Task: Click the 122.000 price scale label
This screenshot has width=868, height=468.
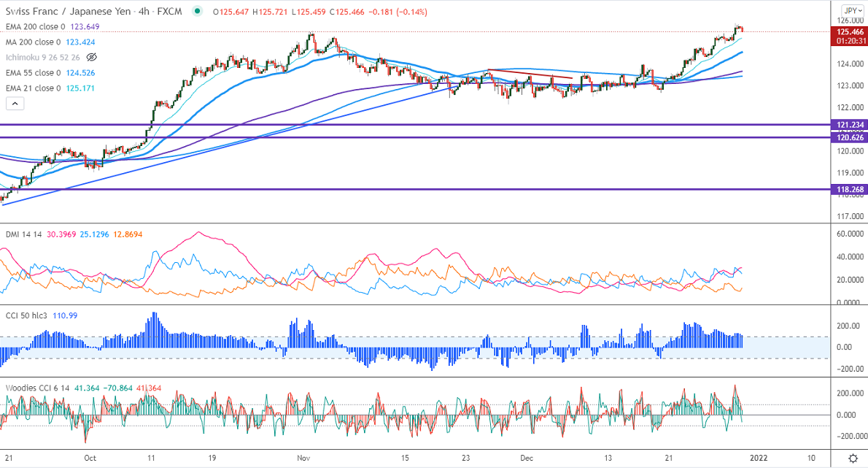Action: [x=850, y=107]
